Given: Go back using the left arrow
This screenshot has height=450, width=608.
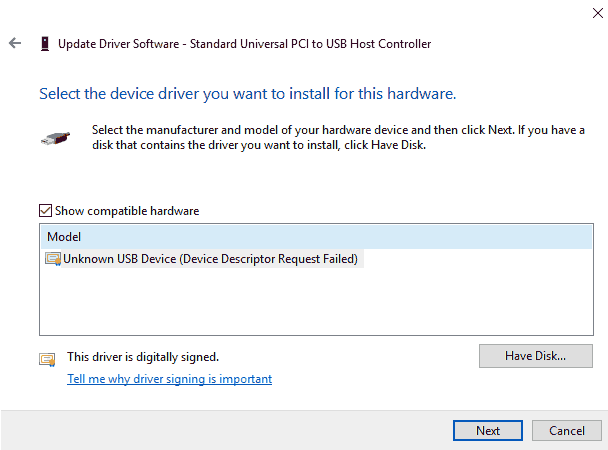Looking at the screenshot, I should (x=15, y=43).
